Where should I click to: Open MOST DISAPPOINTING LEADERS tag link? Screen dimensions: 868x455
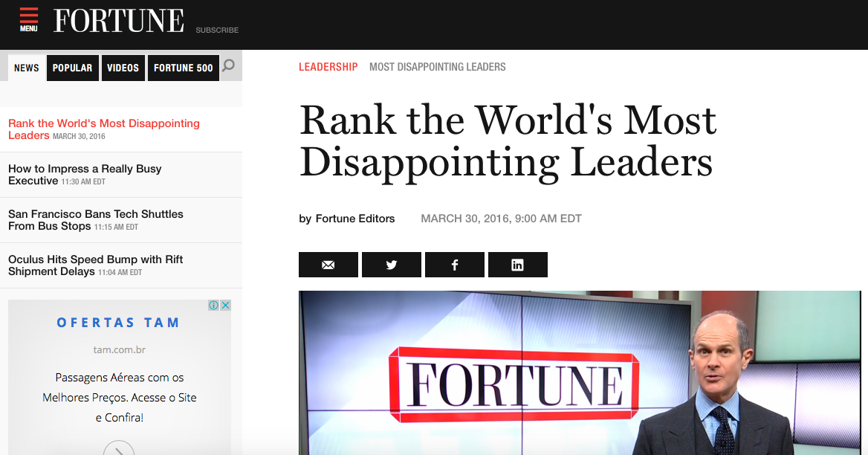point(437,67)
